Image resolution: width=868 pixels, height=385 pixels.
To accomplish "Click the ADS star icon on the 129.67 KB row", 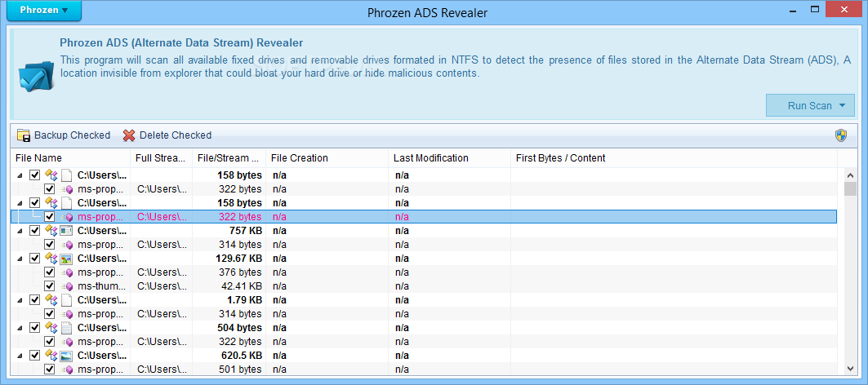I will pos(51,259).
